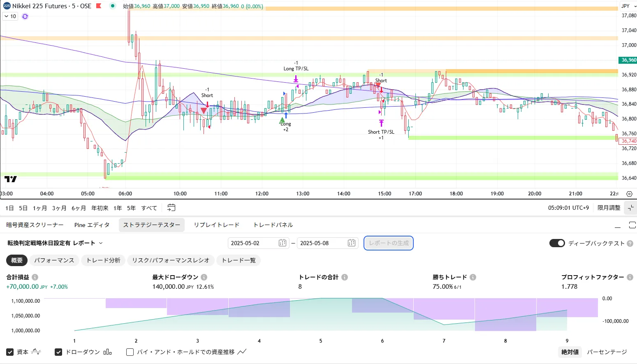Click the purple indicator refresh icon

pos(25,16)
